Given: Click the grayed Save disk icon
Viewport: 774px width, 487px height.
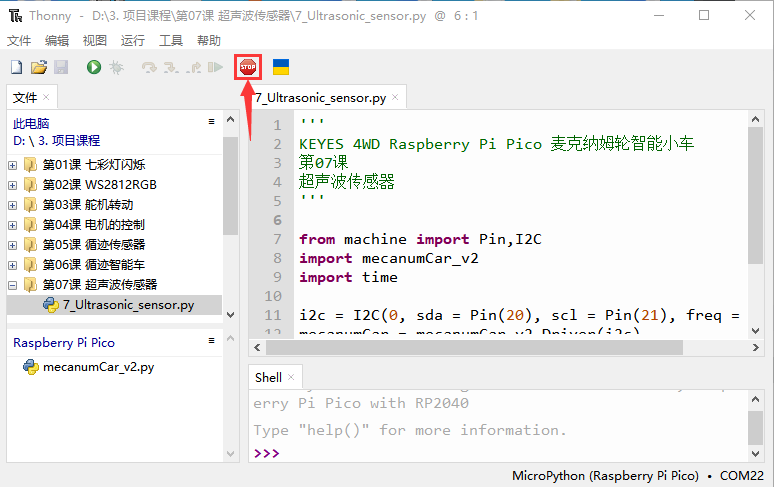Looking at the screenshot, I should (x=61, y=67).
